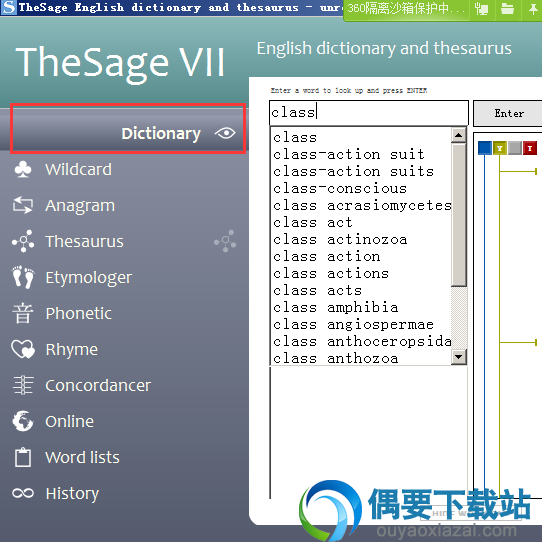Click the sandbox monitor icon in green bar

click(x=481, y=8)
